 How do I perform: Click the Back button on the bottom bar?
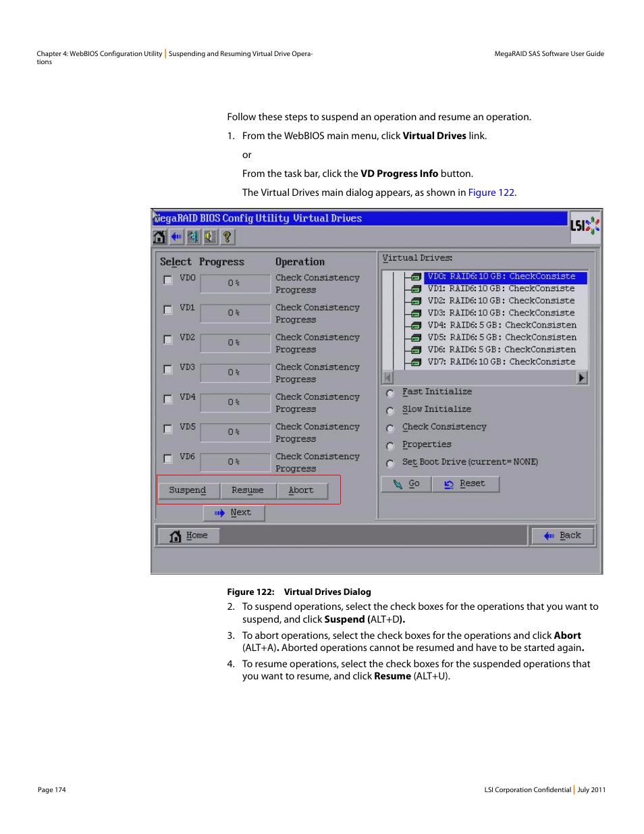(562, 536)
